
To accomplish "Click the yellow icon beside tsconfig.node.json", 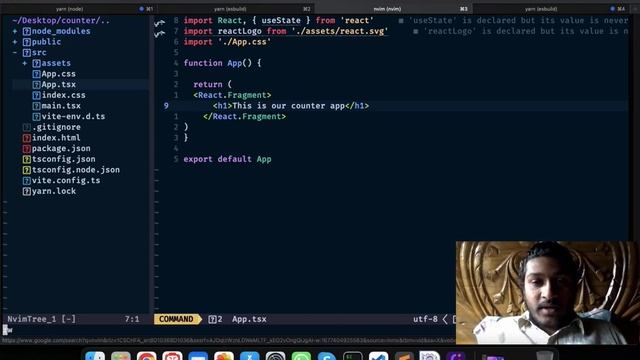I will (27, 170).
